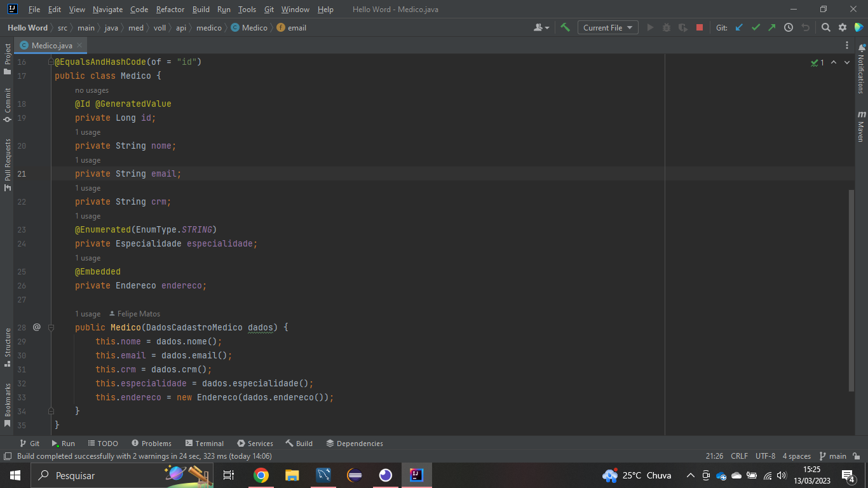Open the user account dropdown in toolbar
Screen dimensions: 868x488
pyautogui.click(x=542, y=27)
